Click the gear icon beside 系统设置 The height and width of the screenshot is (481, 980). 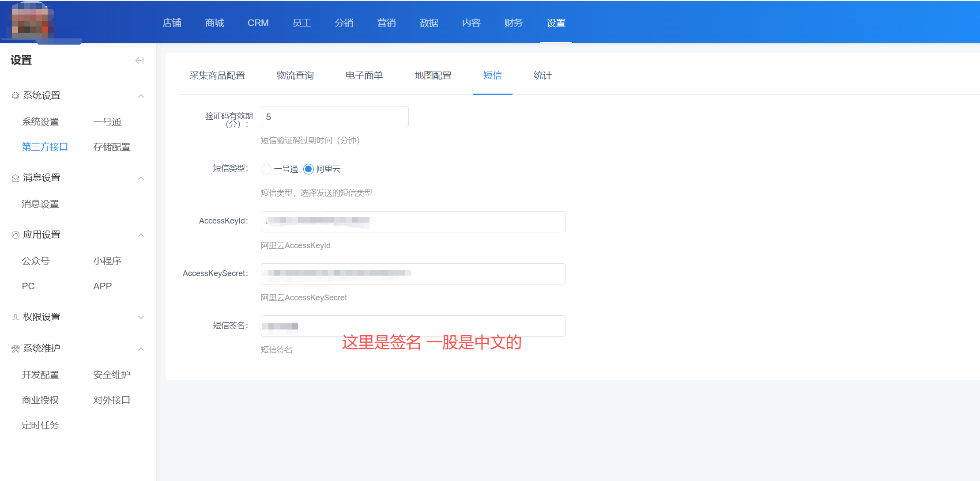[15, 96]
